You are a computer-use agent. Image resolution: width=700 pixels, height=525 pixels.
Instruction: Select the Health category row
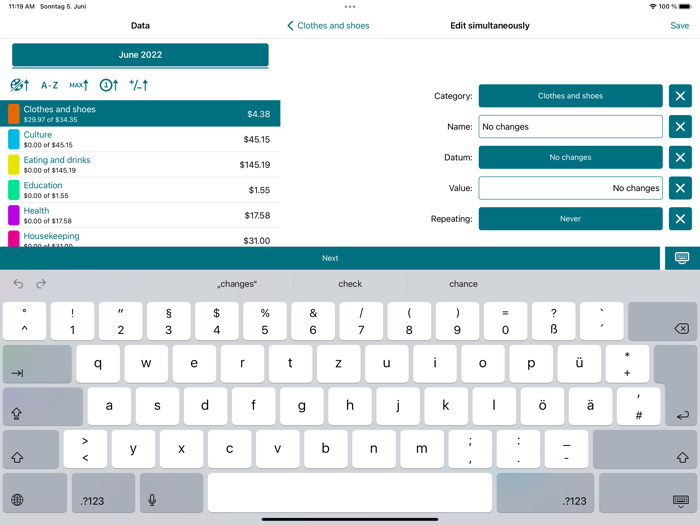point(140,215)
